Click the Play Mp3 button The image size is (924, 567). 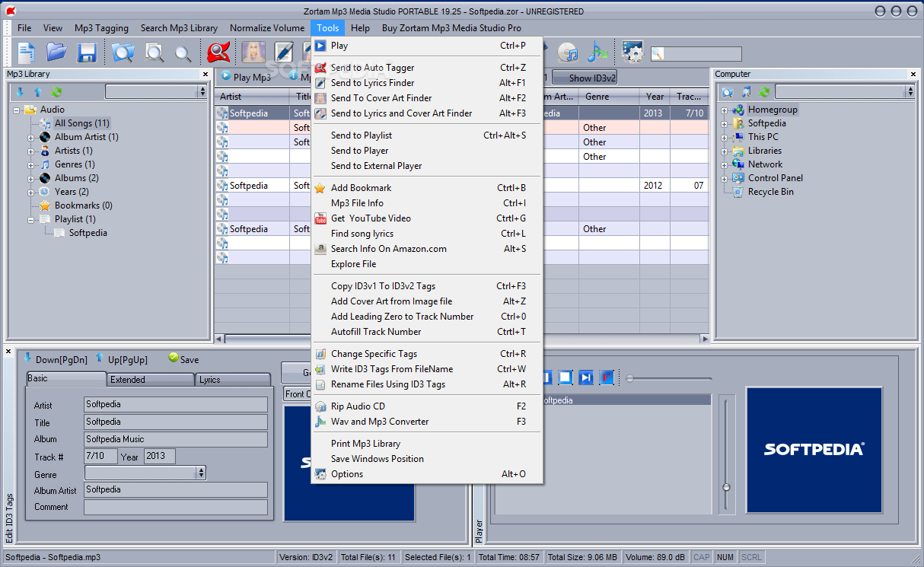(x=246, y=77)
